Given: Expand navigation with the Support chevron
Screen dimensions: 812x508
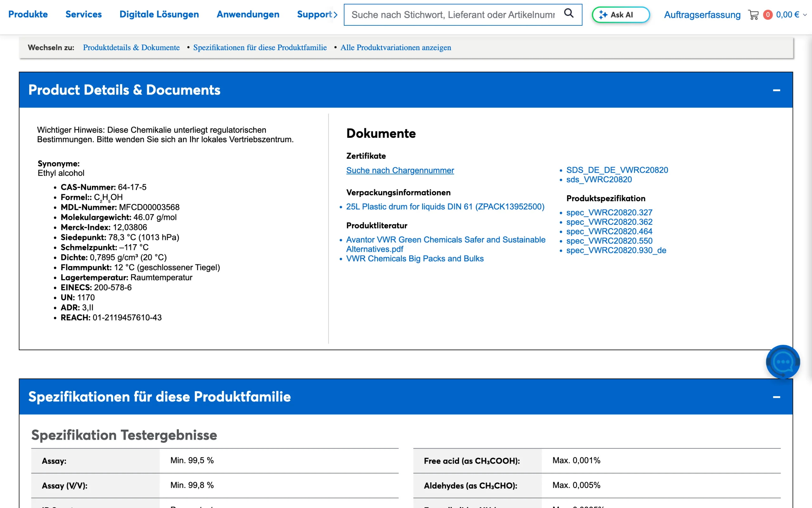Looking at the screenshot, I should [x=336, y=15].
